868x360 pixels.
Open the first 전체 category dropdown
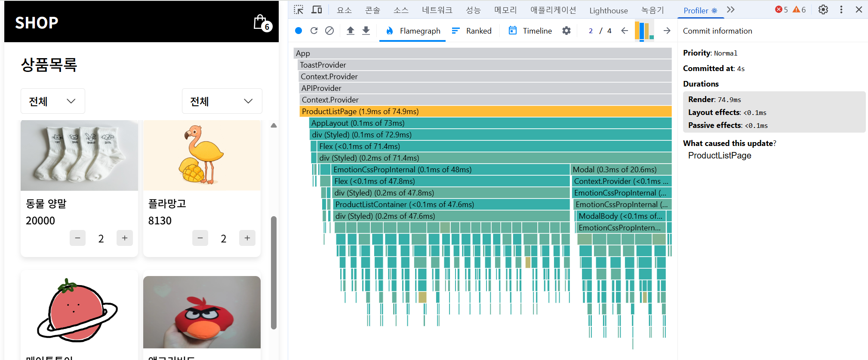pos(53,101)
